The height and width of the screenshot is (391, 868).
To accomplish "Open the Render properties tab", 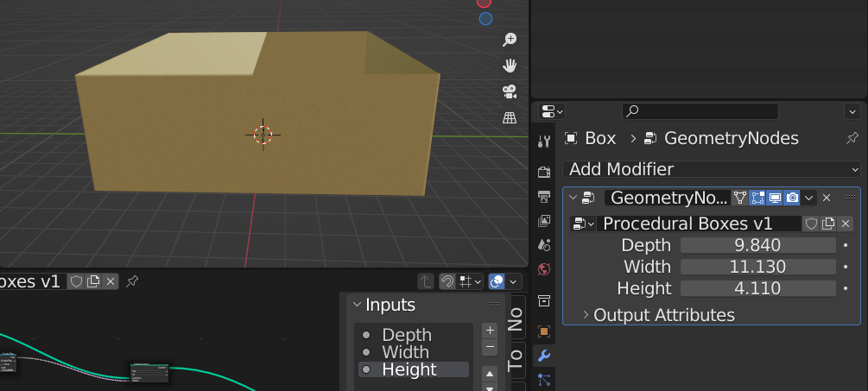I will coord(544,172).
